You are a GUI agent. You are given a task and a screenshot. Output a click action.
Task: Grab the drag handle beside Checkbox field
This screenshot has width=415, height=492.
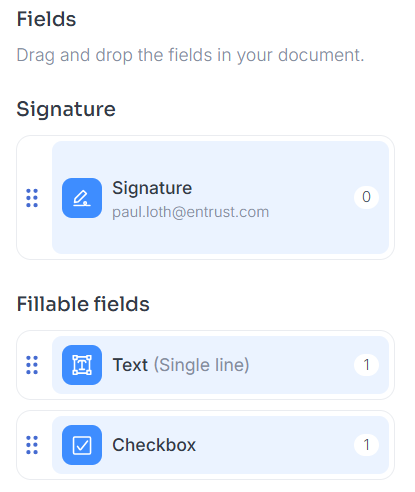(32, 445)
